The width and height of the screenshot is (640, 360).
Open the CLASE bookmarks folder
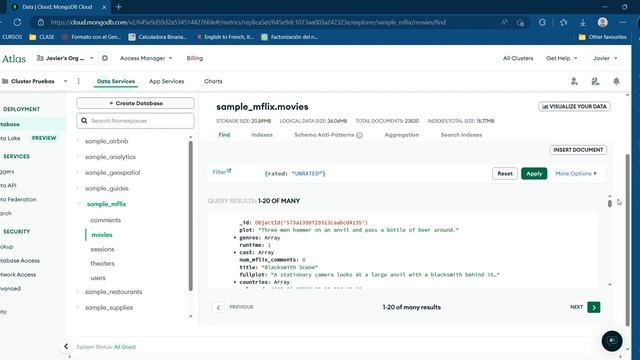click(x=42, y=37)
